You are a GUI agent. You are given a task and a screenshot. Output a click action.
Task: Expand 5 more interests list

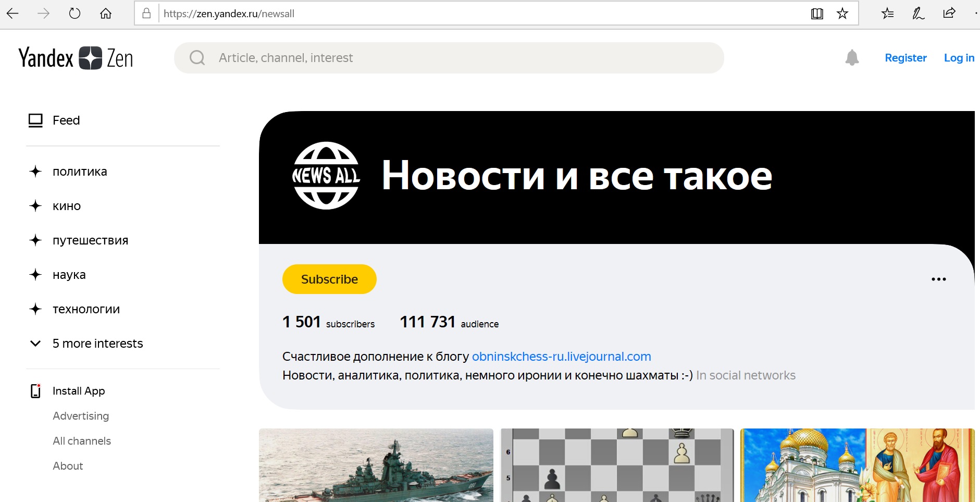pyautogui.click(x=86, y=344)
